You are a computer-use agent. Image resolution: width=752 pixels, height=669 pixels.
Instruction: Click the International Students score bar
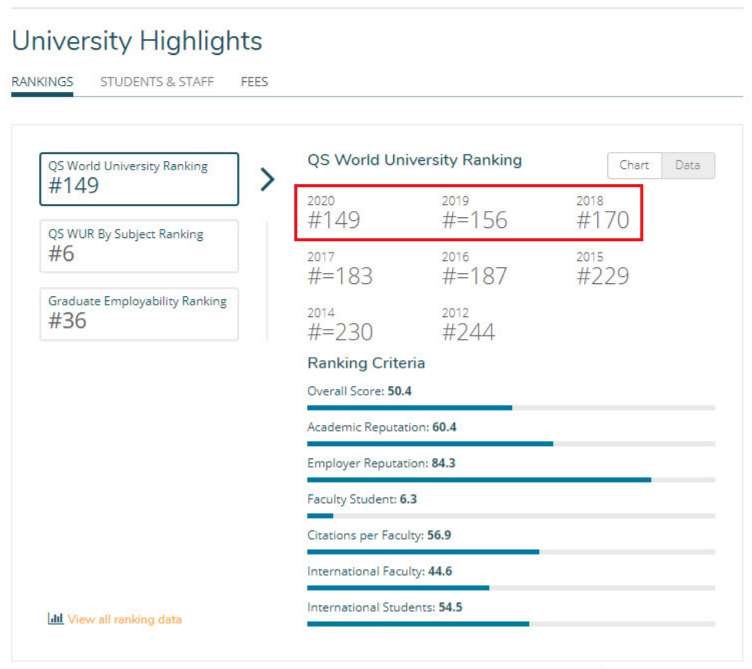[x=511, y=623]
